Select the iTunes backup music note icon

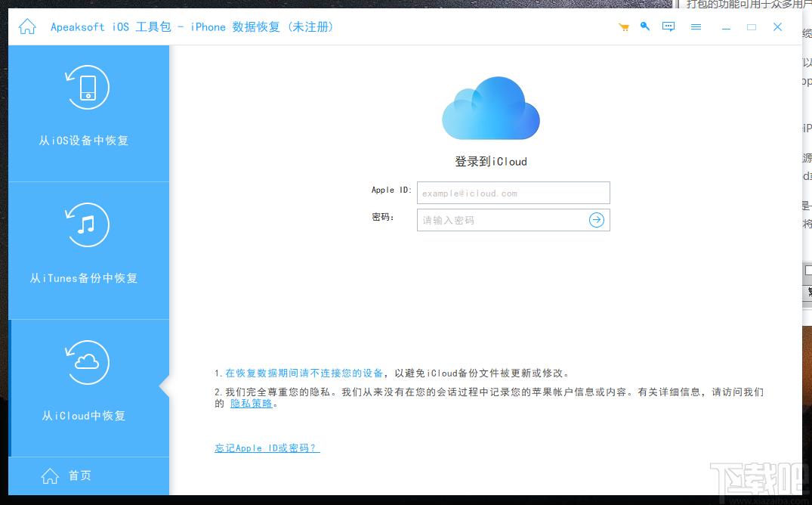pyautogui.click(x=88, y=225)
